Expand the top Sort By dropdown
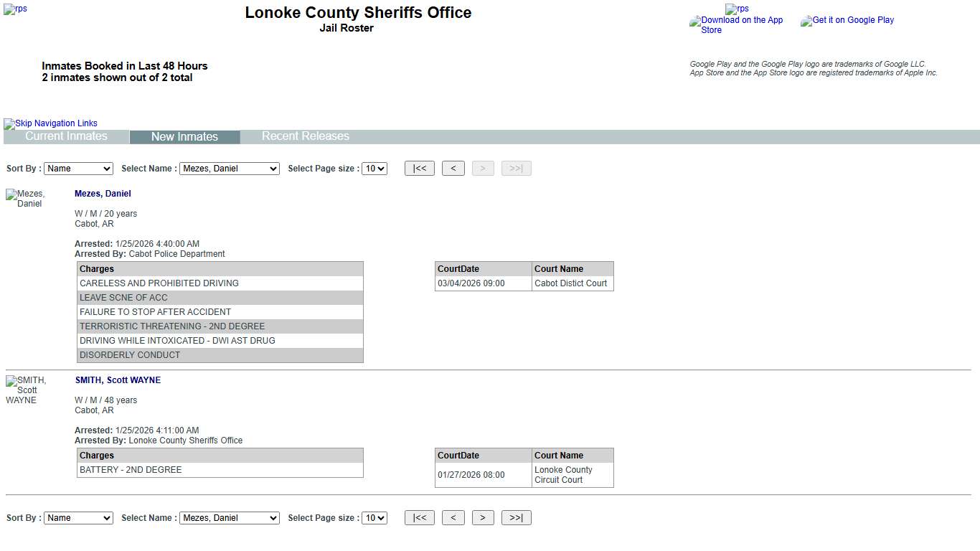 78,169
